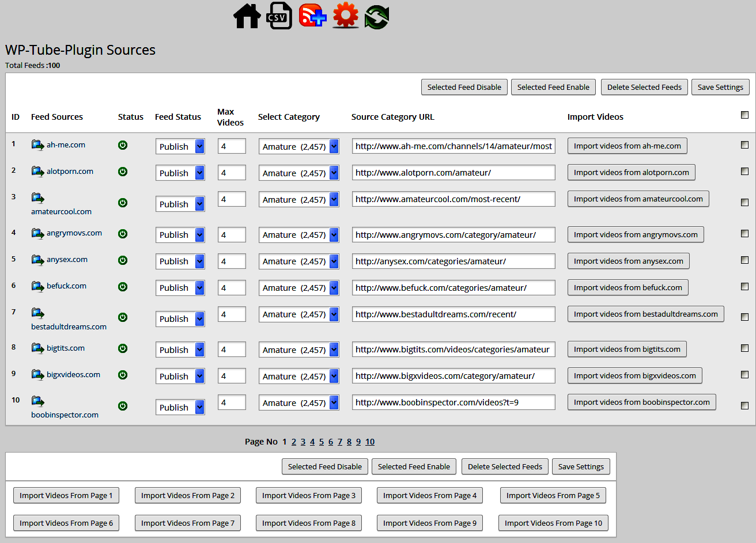756x543 pixels.
Task: Toggle green power status icon for bigtits.com
Action: point(123,348)
